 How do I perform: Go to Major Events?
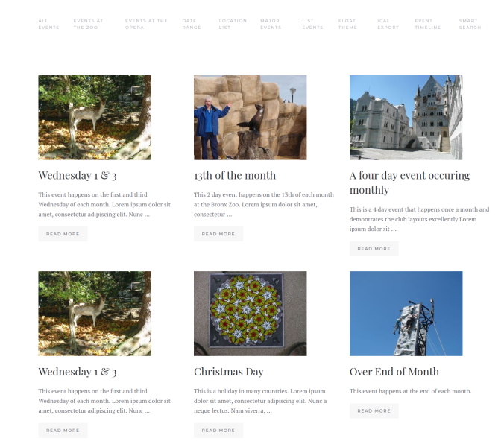point(271,24)
